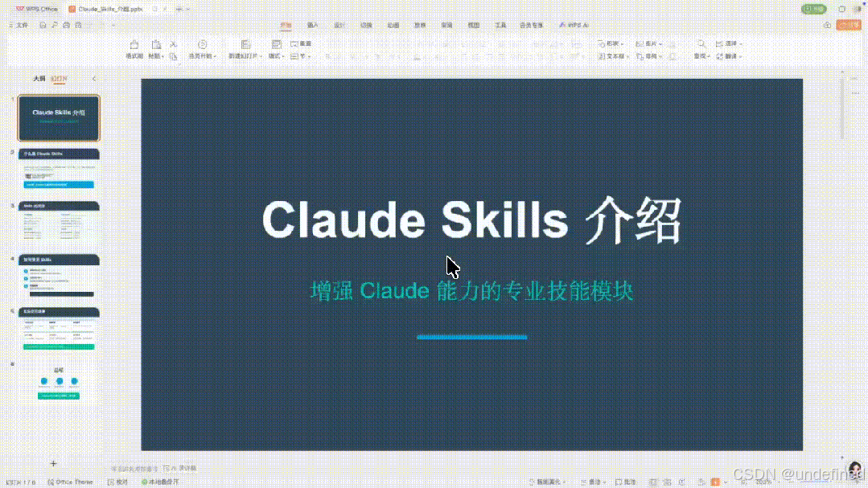Open the 形状 shapes dropdown

pos(611,43)
